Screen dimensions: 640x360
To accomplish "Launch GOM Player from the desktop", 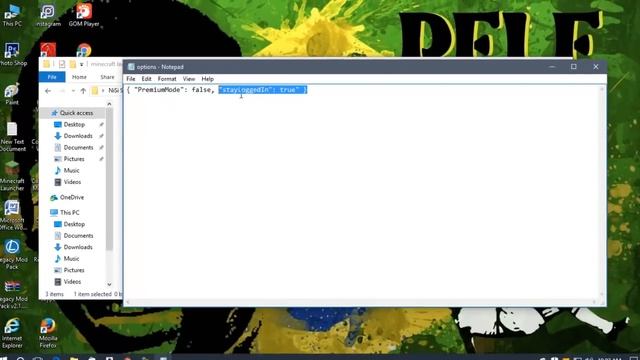I will click(84, 15).
